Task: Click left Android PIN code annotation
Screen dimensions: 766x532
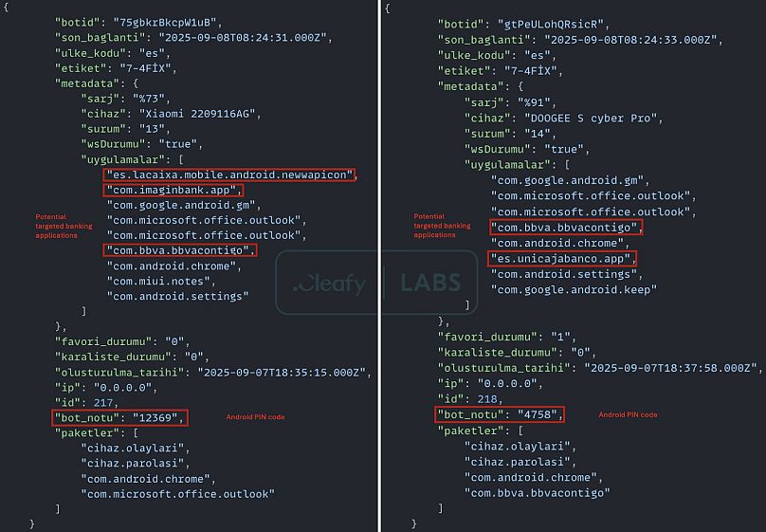Action: coord(255,417)
